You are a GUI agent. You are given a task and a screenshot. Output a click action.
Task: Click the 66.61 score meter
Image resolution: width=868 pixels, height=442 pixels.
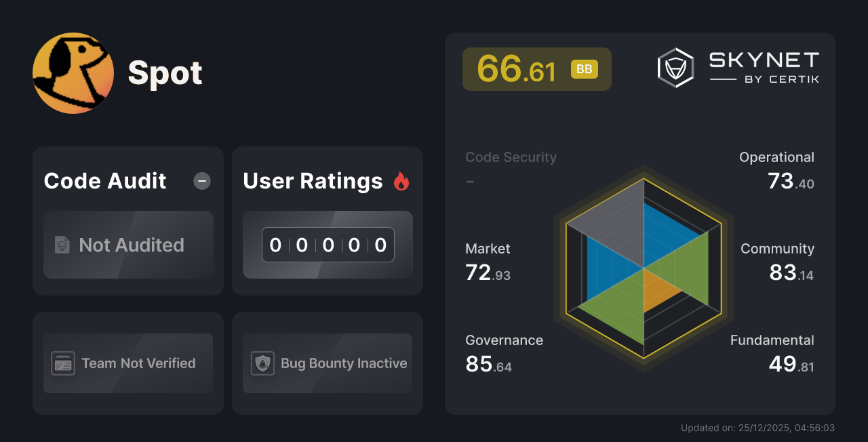[x=536, y=68]
